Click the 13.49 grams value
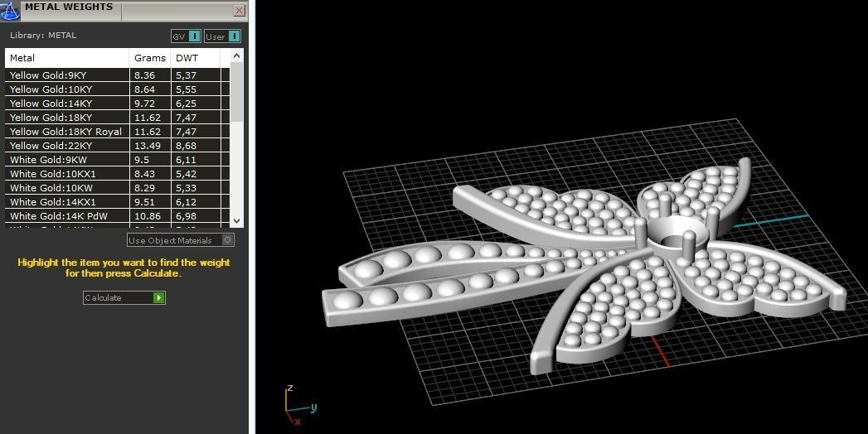This screenshot has height=434, width=868. [x=148, y=146]
